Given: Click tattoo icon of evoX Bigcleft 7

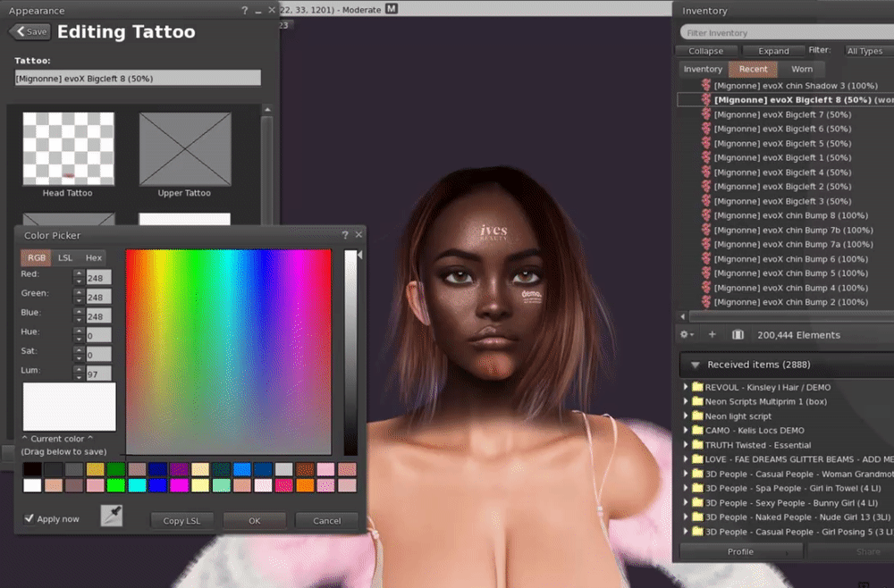Looking at the screenshot, I should [706, 114].
